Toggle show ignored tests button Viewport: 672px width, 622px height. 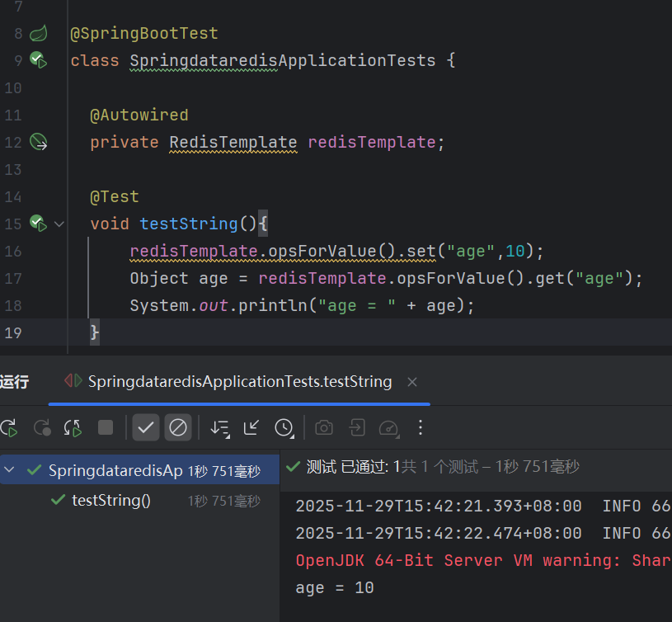click(x=178, y=427)
